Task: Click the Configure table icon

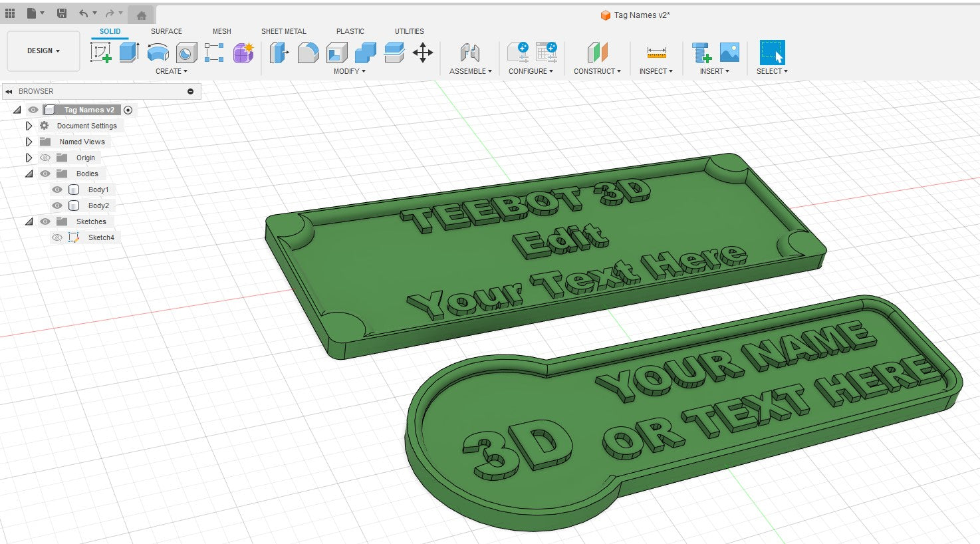Action: pyautogui.click(x=547, y=53)
